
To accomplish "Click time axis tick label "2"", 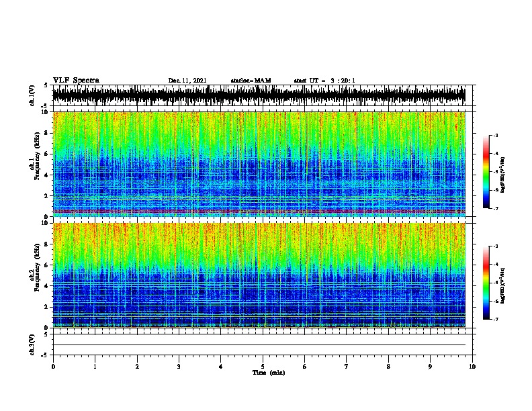I will pyautogui.click(x=137, y=367).
